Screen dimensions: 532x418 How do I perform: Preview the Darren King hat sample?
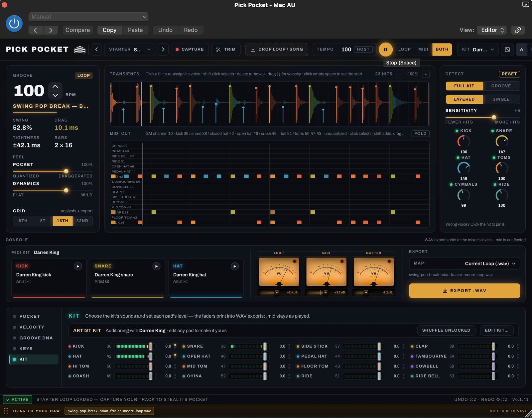pyautogui.click(x=235, y=266)
